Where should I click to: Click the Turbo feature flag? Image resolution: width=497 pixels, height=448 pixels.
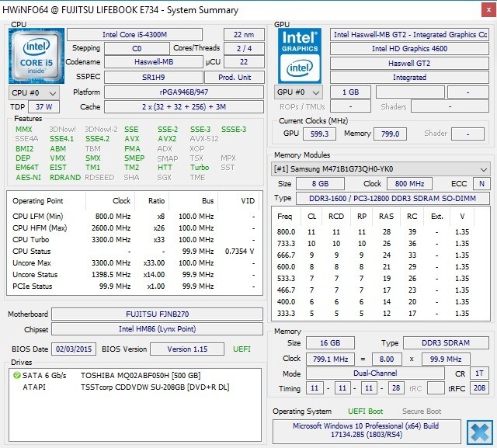click(200, 167)
